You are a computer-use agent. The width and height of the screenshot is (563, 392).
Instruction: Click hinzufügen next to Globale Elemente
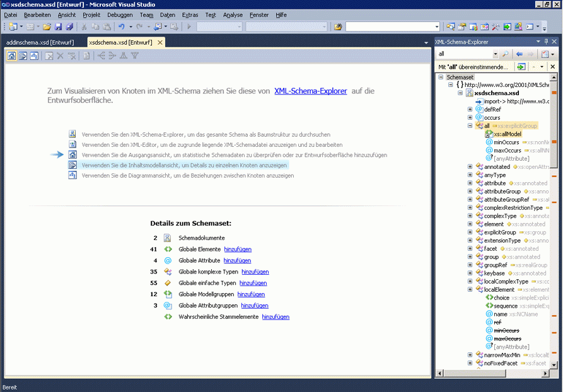point(238,249)
